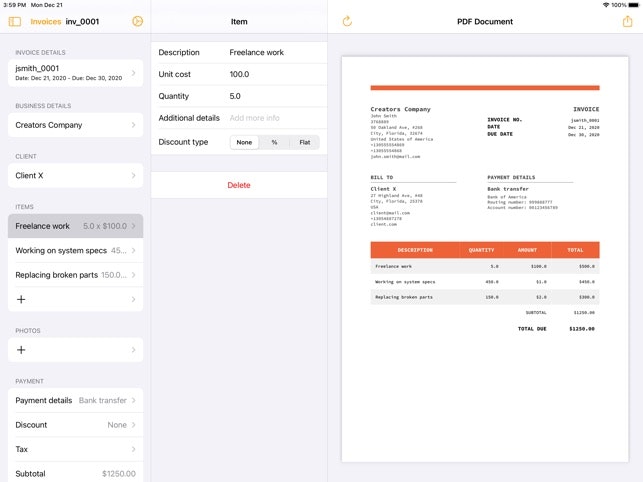Screen dimensions: 643x482
Task: Toggle the sidebar panel icon
Action: 15,21
